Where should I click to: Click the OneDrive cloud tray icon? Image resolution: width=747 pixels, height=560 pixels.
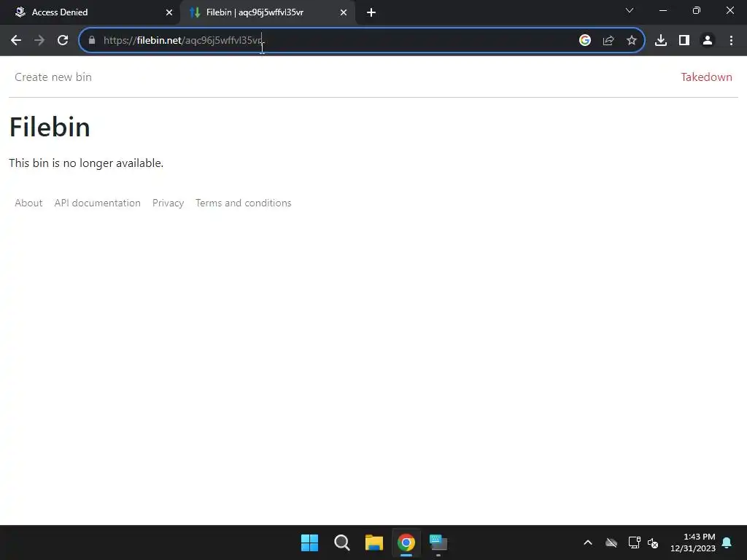(x=611, y=542)
